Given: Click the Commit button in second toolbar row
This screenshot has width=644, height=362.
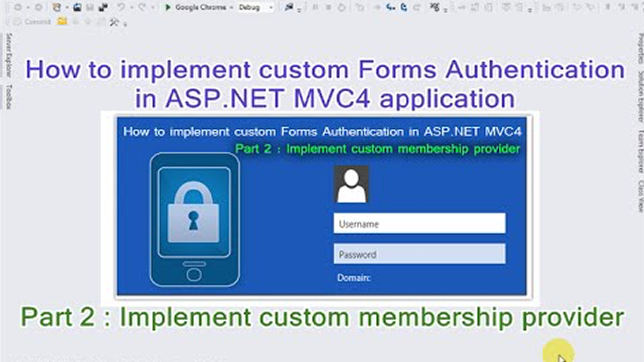Looking at the screenshot, I should 33,22.
